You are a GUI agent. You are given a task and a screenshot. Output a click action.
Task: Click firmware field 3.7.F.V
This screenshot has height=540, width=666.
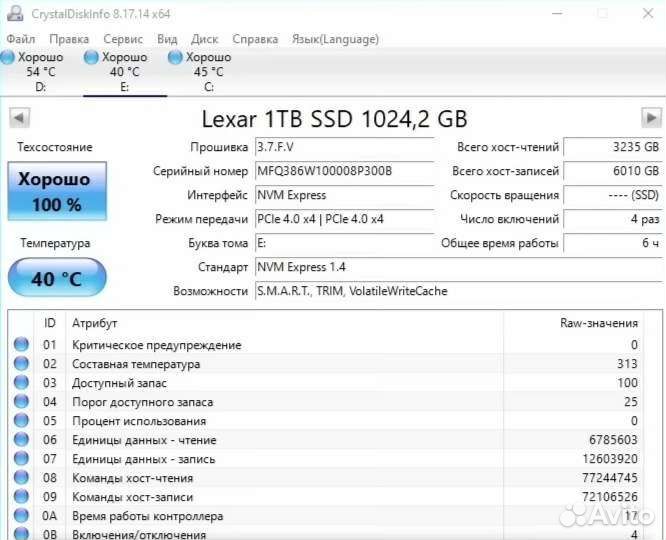(x=344, y=147)
